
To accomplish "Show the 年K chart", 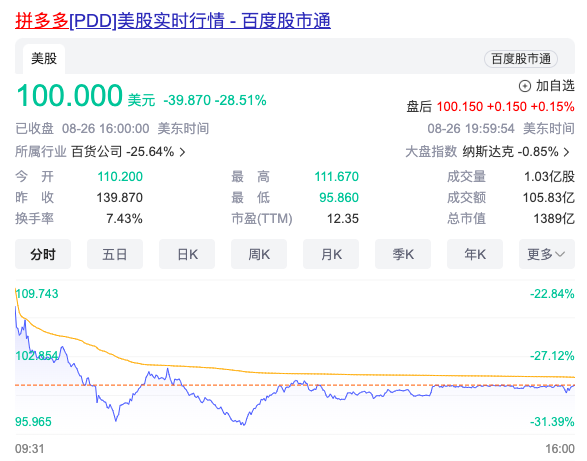I will pos(475,254).
